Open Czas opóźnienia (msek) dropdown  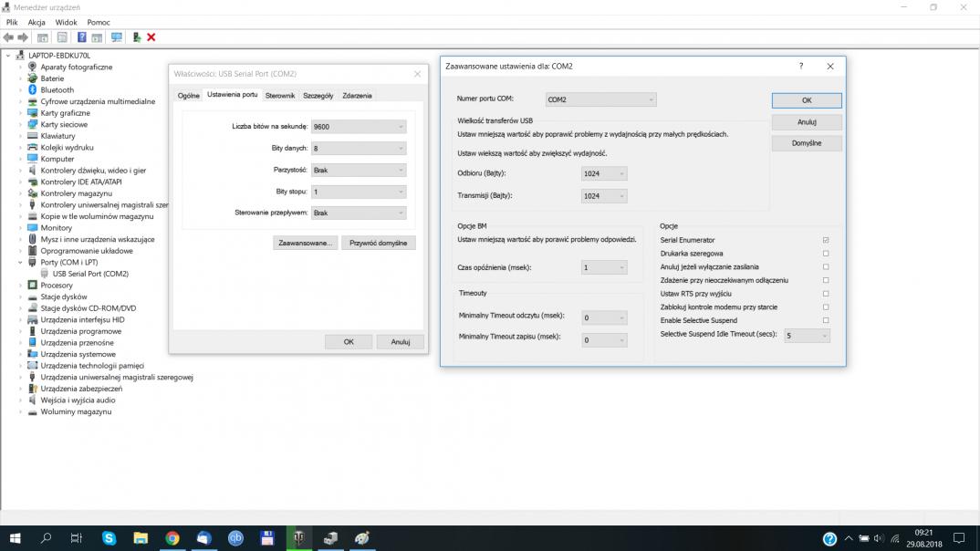point(604,267)
